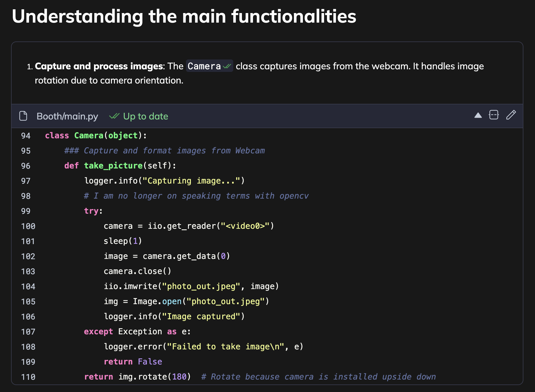Click the 'try:' keyword on line 99
Screen dimensions: 535x392
point(91,211)
